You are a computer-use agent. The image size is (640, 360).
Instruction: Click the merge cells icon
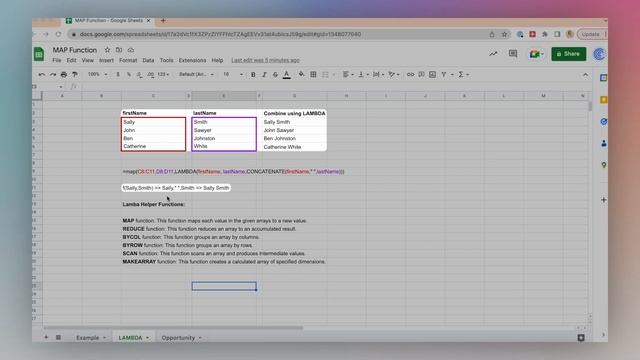tap(325, 75)
